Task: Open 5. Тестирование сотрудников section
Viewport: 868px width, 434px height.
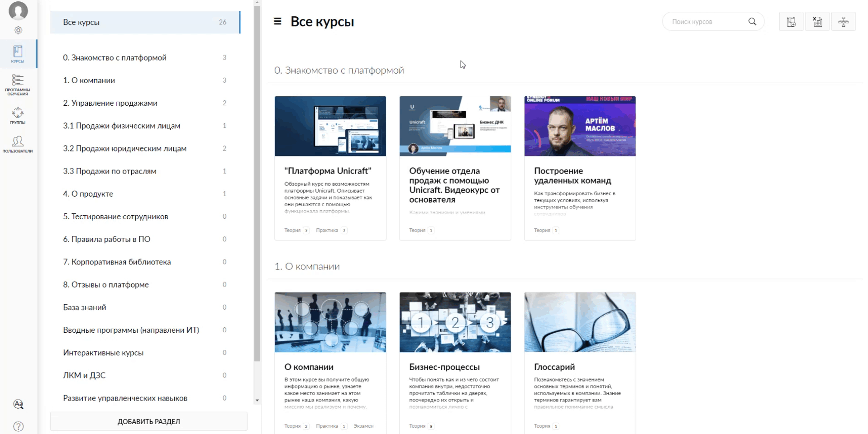Action: (x=145, y=217)
